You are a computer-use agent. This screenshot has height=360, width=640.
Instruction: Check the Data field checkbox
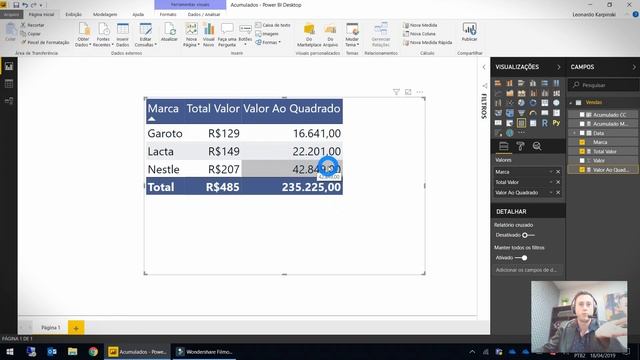(582, 133)
